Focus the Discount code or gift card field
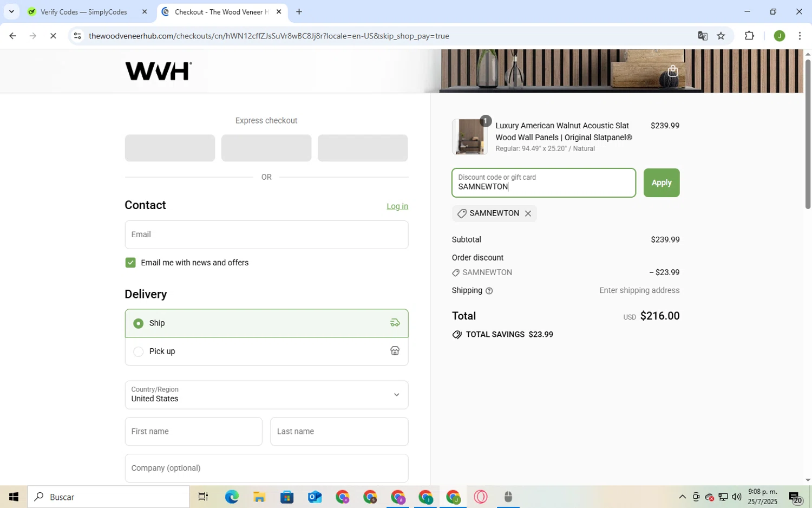 tap(544, 183)
